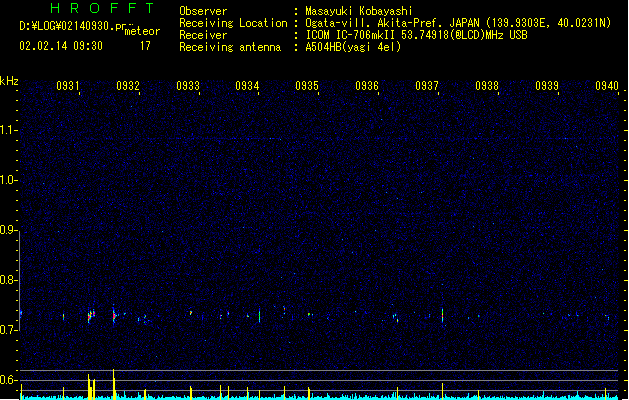Image resolution: width=629 pixels, height=400 pixels.
Task: Click the 0.8 kHz frequency tick label
Action: pyautogui.click(x=8, y=280)
